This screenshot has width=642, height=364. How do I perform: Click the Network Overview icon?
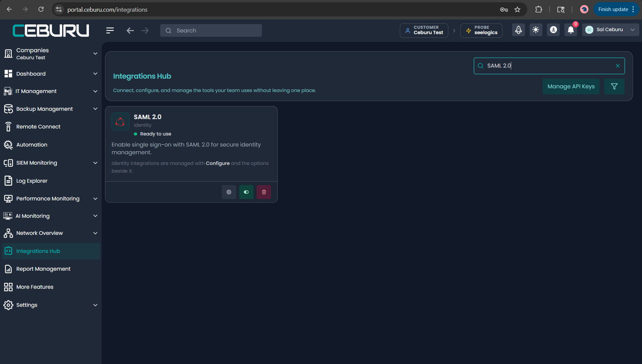click(8, 233)
